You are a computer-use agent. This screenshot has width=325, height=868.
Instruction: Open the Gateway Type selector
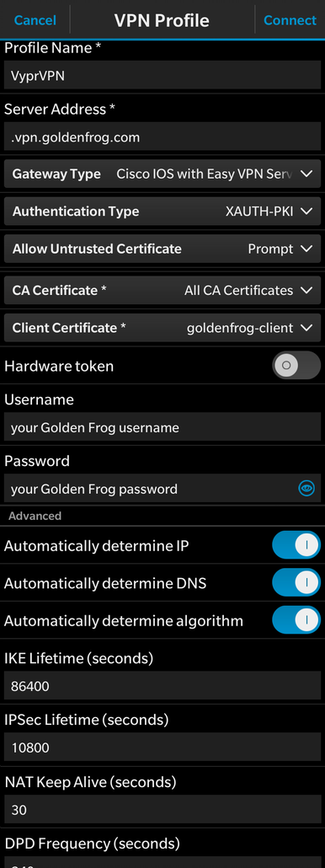[x=162, y=174]
